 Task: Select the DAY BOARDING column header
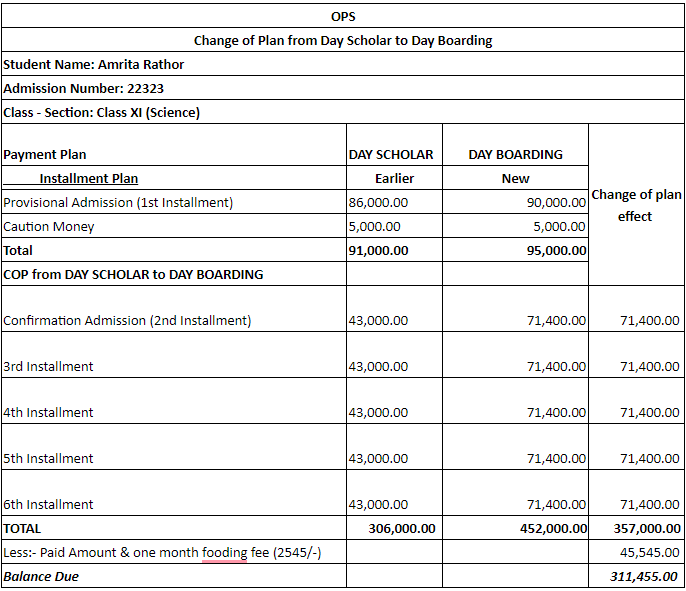click(515, 154)
